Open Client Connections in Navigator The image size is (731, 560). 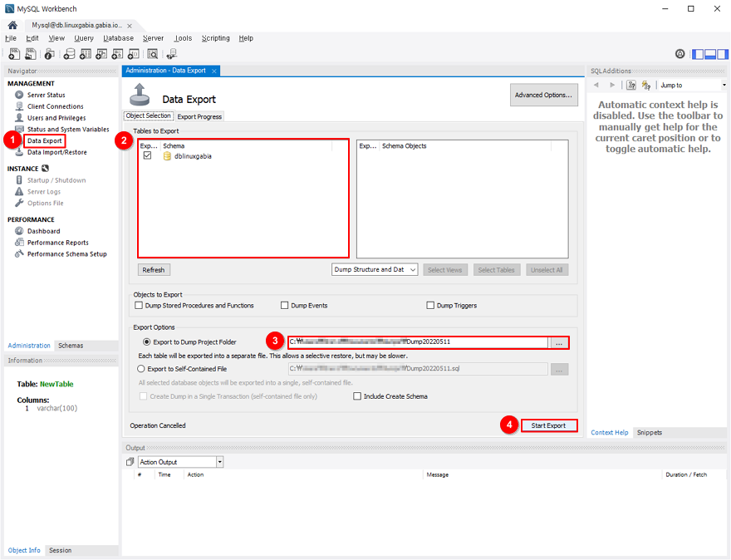(56, 106)
